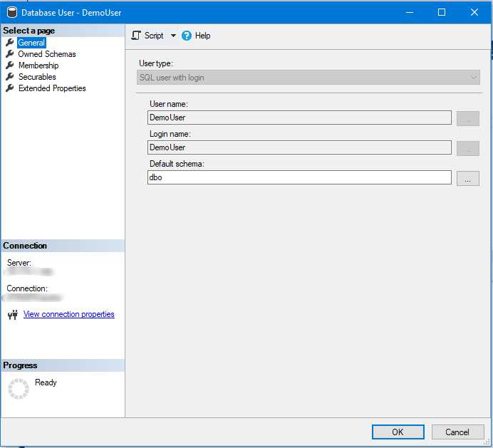Click the dialog resize grip corner
493x448 pixels.
coord(487,442)
